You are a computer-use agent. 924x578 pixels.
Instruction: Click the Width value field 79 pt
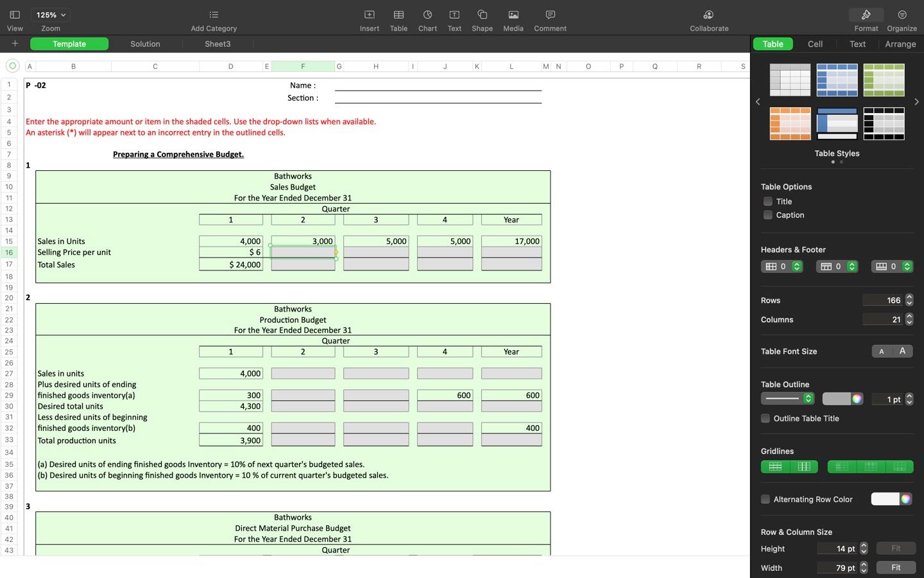point(837,568)
